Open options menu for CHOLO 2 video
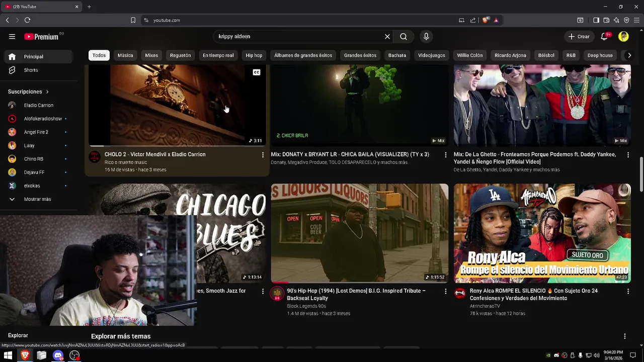This screenshot has height=362, width=644. point(263,155)
